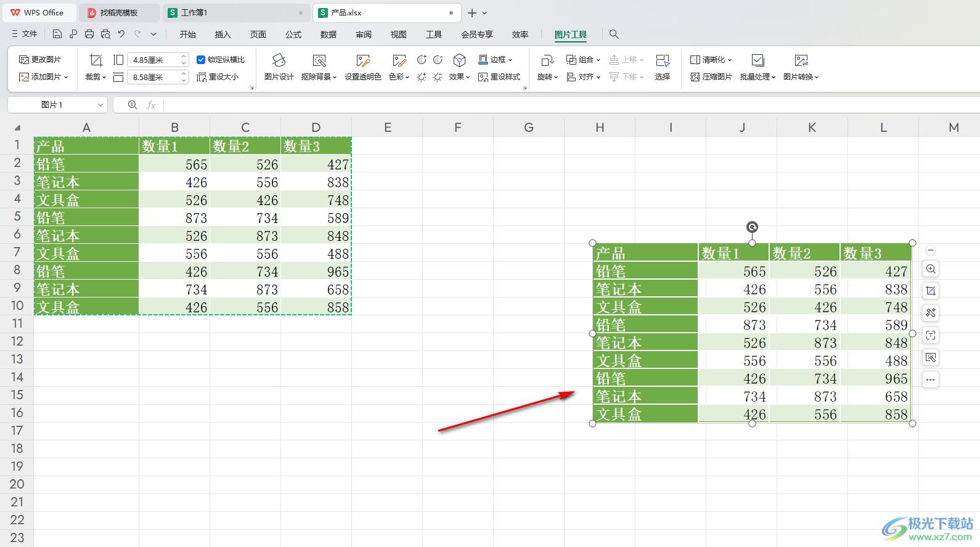The image size is (980, 547).
Task: Click the zoom icon beside the formula bar
Action: (x=133, y=105)
